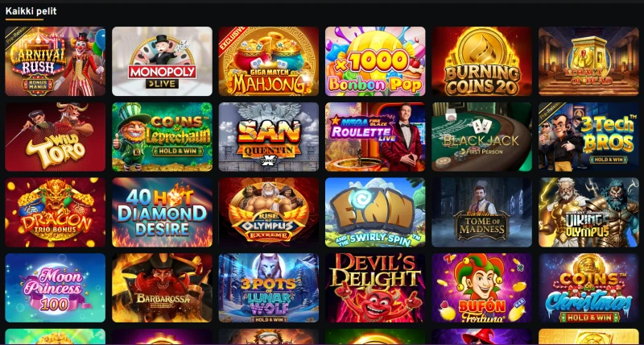Viewport: 644px width, 345px height.
Task: Select the Giga Match Mahjong game
Action: coord(269,61)
